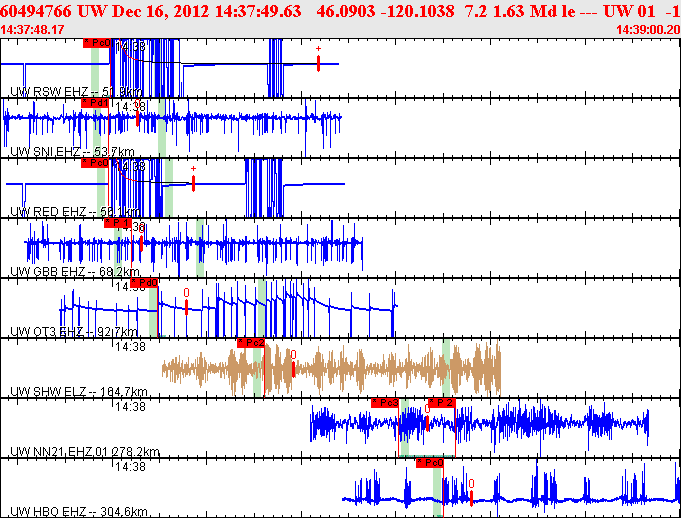Viewport: 681px width, 518px height.
Task: Click event ID 60494766 in the header
Action: point(36,11)
